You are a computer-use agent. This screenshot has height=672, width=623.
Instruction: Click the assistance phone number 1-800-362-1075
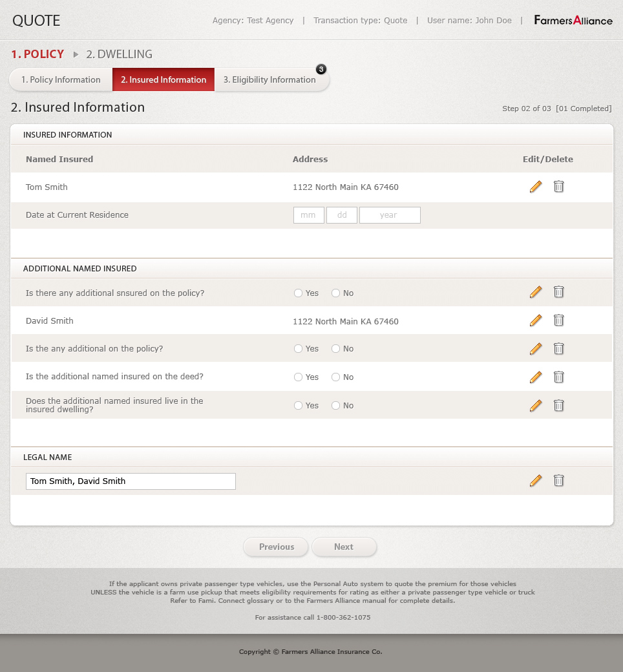[x=343, y=618]
